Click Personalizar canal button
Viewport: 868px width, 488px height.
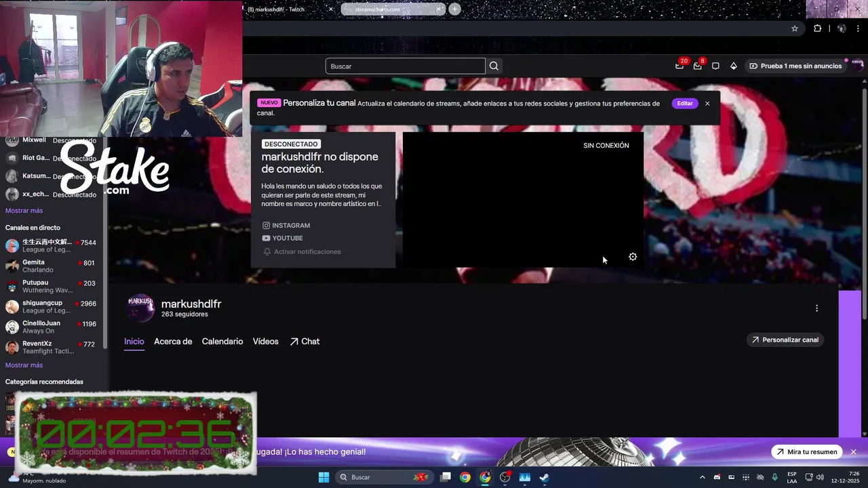click(x=785, y=340)
